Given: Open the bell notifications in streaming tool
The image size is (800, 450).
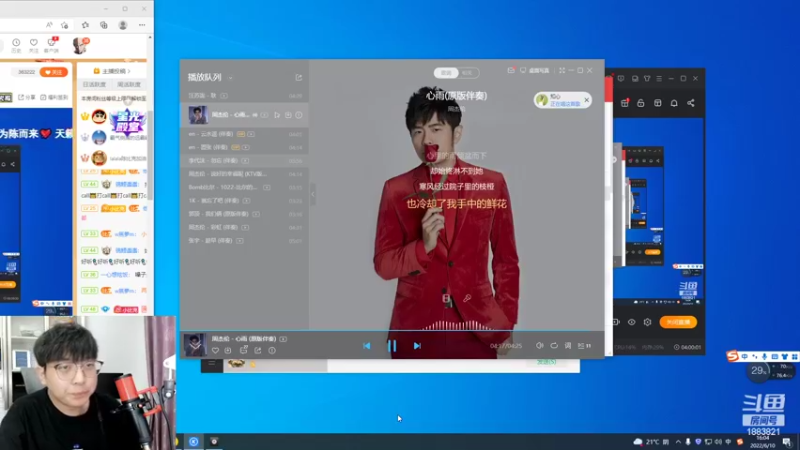Looking at the screenshot, I should click(x=674, y=103).
